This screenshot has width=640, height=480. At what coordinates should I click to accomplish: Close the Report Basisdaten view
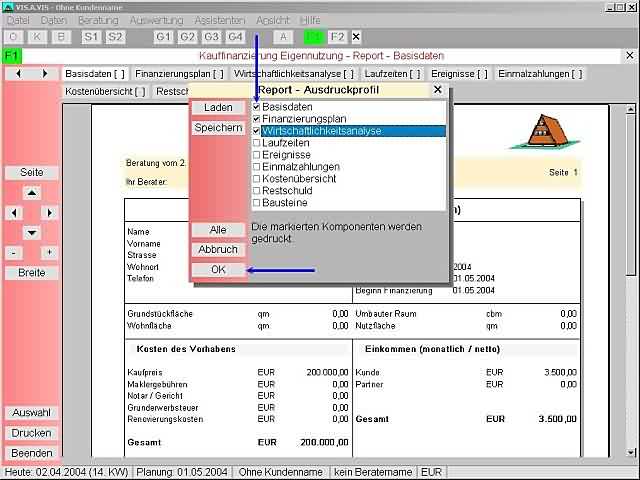click(630, 56)
